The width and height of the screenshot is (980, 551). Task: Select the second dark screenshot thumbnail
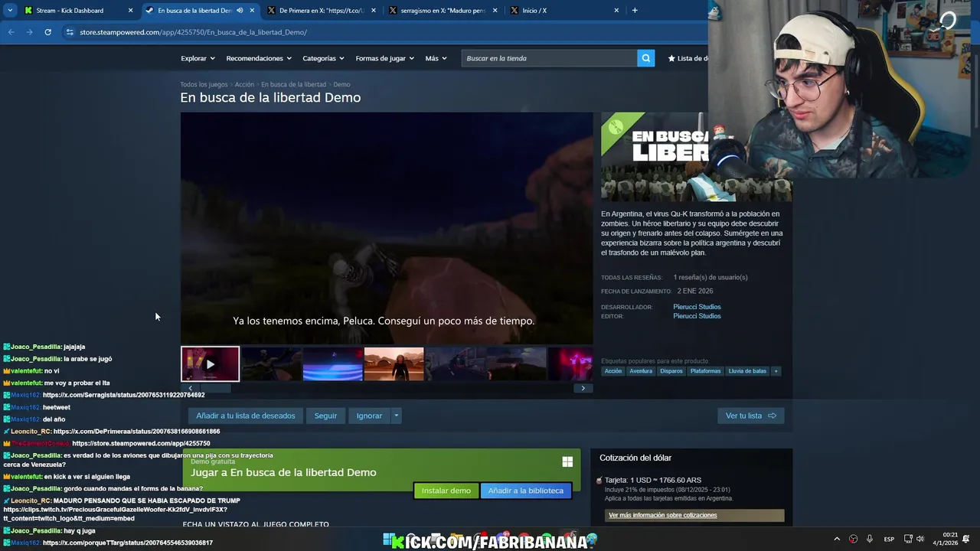[272, 364]
